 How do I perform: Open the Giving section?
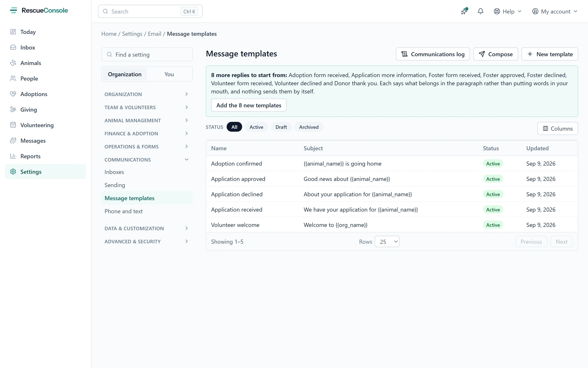click(46, 110)
